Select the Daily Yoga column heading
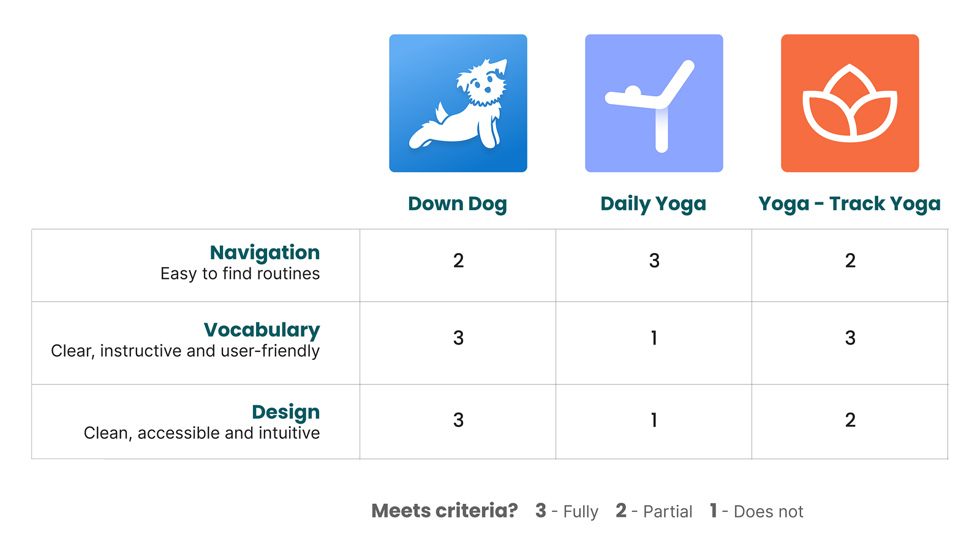Viewport: 980px width, 556px height. (654, 204)
